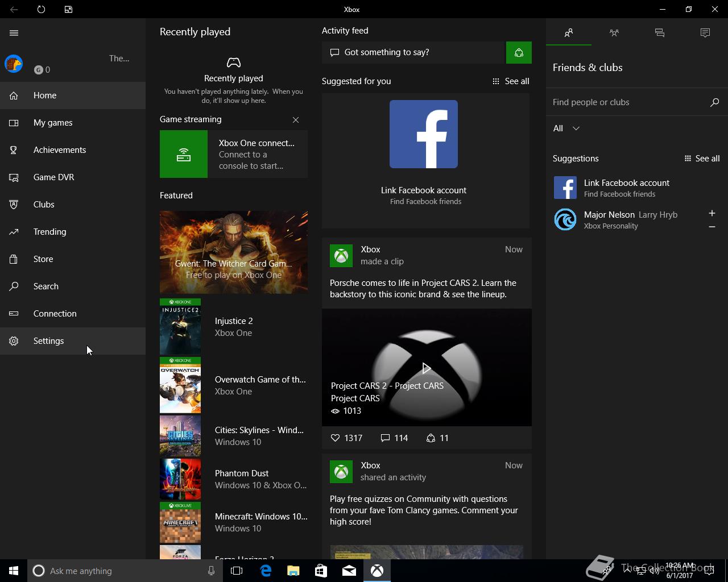
Task: Open Minecraft: Windows 10 listing
Action: click(234, 522)
